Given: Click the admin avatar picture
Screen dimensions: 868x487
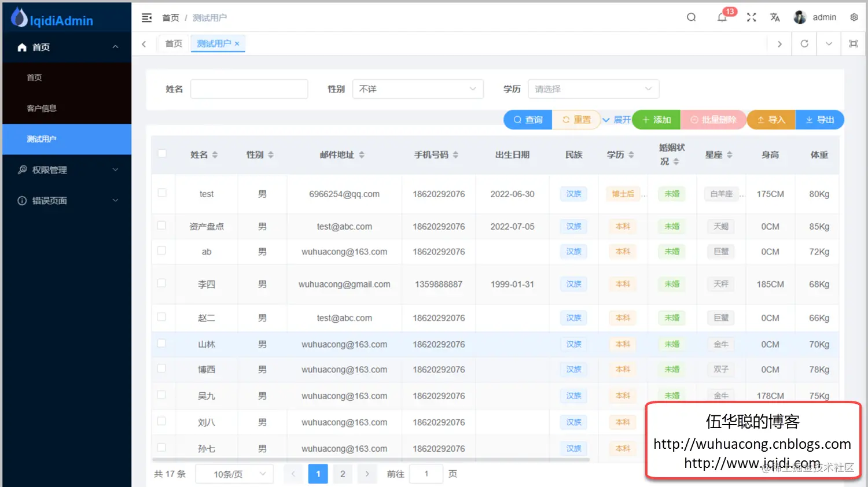Looking at the screenshot, I should pos(800,17).
